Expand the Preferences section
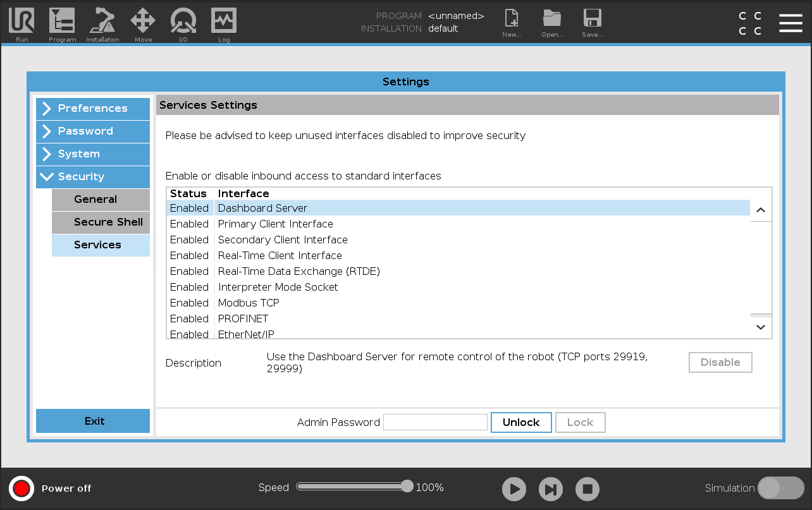Screen dimensions: 812x510 pos(93,109)
